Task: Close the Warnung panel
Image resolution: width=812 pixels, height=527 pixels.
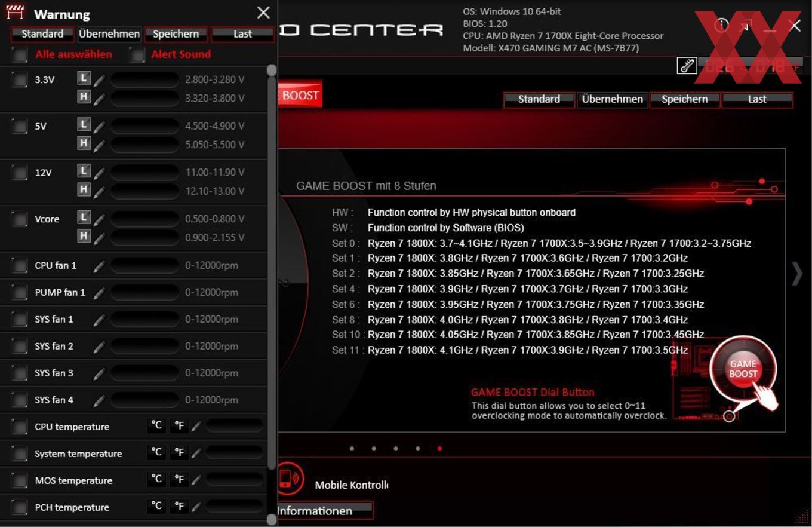Action: pyautogui.click(x=263, y=13)
